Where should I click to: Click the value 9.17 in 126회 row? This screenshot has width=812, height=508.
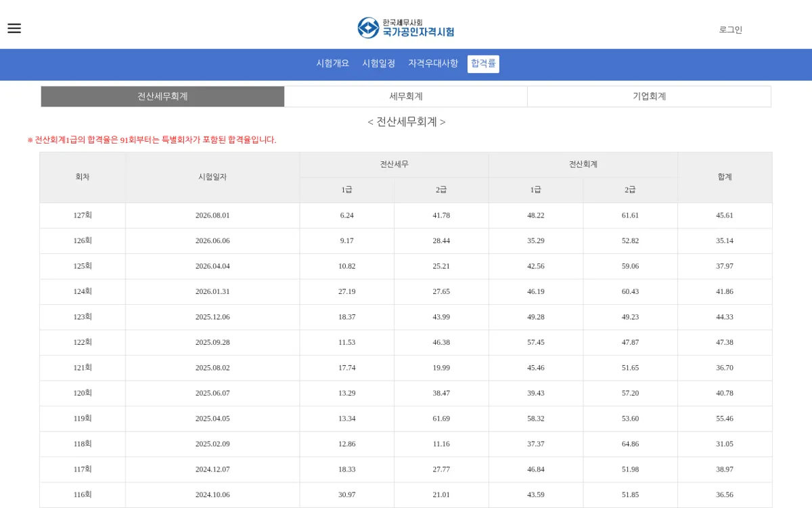pos(347,240)
